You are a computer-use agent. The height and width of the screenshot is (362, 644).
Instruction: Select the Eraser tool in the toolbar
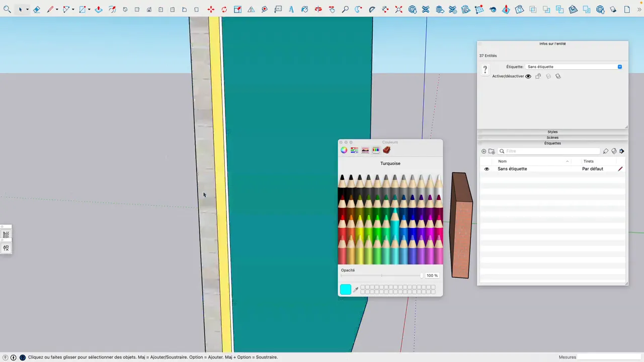36,9
